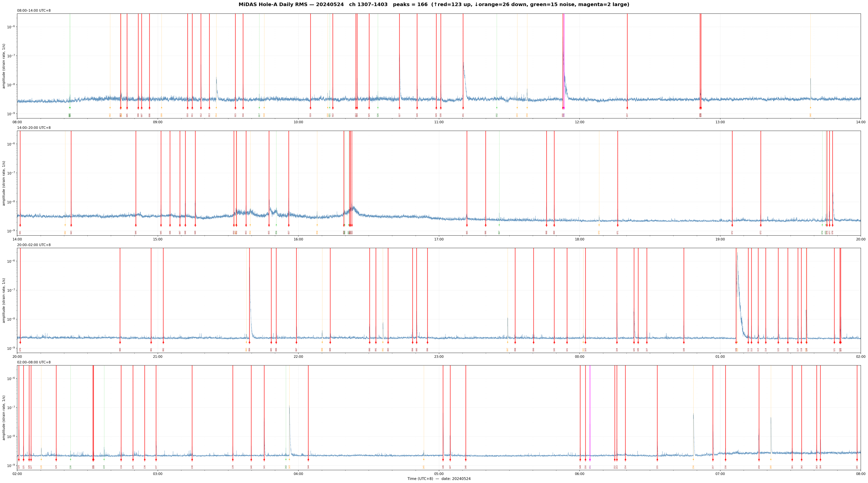Click the 15:00 time tick label
868x483 pixels.
pos(158,239)
